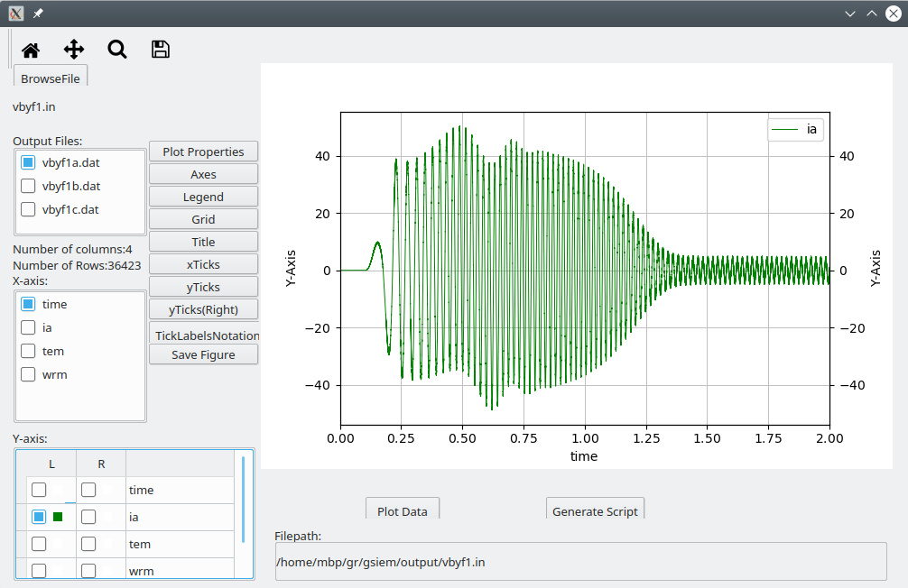Image resolution: width=908 pixels, height=588 pixels.
Task: Open the BrowseFile tab
Action: (51, 78)
